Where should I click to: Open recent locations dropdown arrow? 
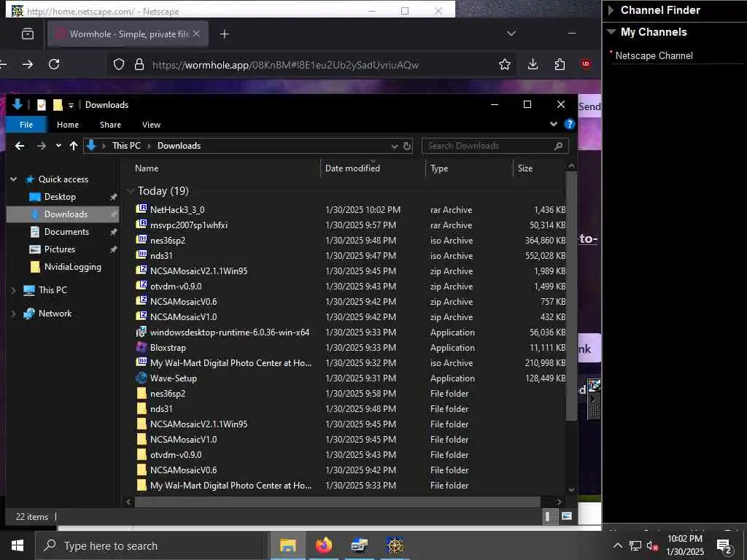(x=58, y=145)
